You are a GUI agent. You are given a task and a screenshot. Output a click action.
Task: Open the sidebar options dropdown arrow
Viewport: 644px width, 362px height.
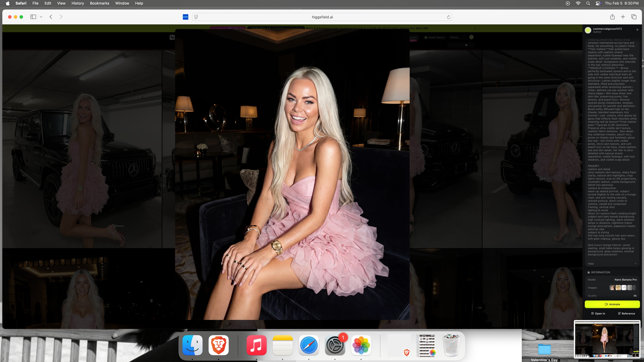[x=41, y=17]
